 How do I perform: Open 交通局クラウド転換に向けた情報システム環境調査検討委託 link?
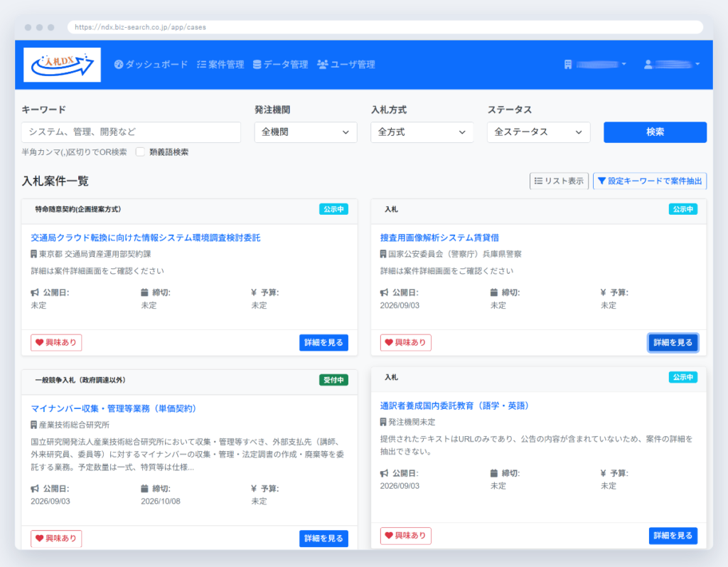tap(145, 238)
